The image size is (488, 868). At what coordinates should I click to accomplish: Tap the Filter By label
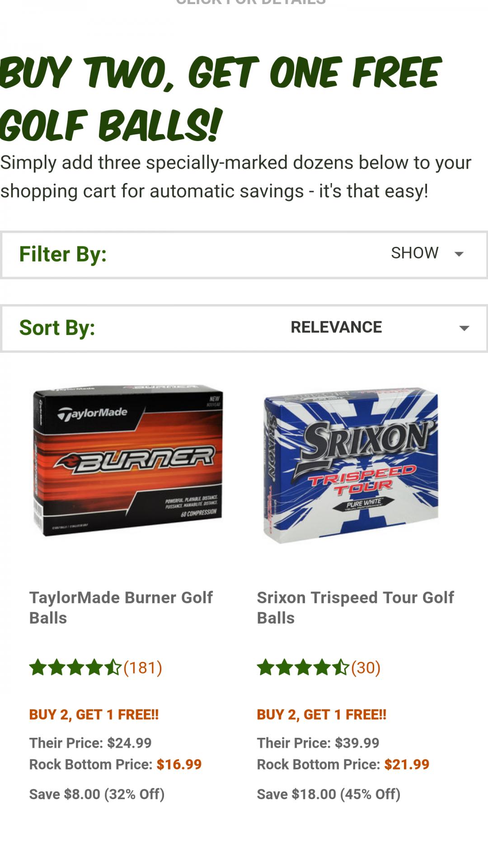tap(63, 254)
